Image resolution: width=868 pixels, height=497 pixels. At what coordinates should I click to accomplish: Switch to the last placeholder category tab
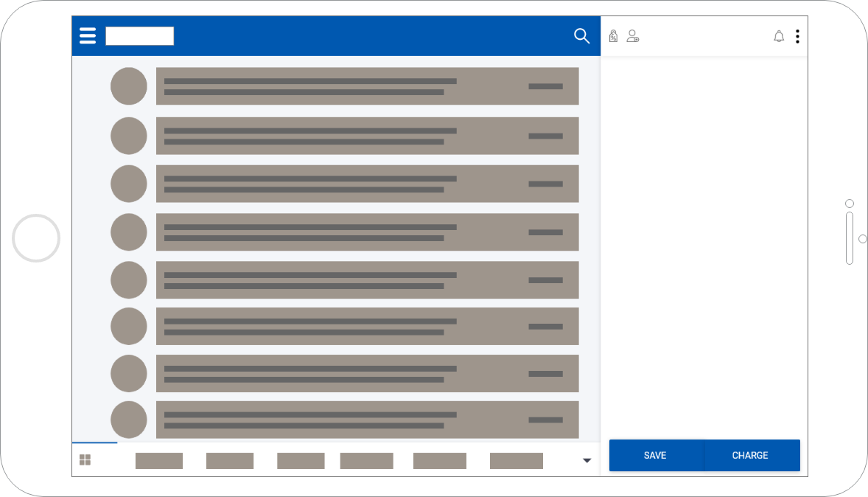click(x=516, y=461)
